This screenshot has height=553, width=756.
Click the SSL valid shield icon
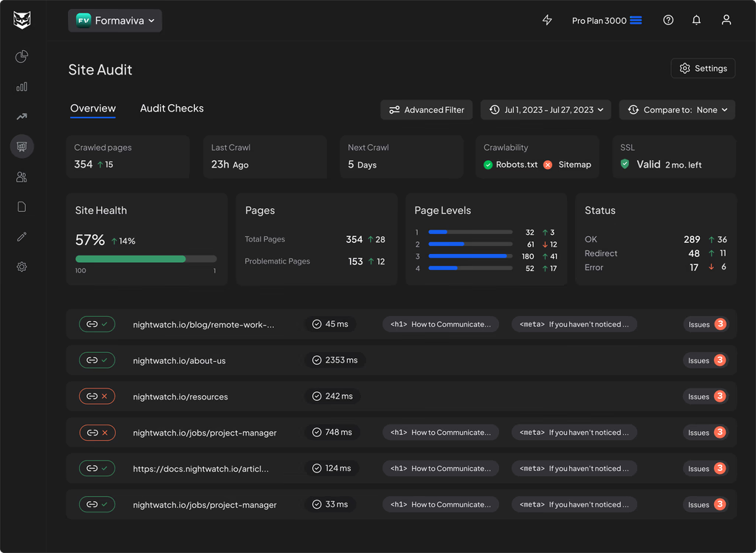(625, 164)
